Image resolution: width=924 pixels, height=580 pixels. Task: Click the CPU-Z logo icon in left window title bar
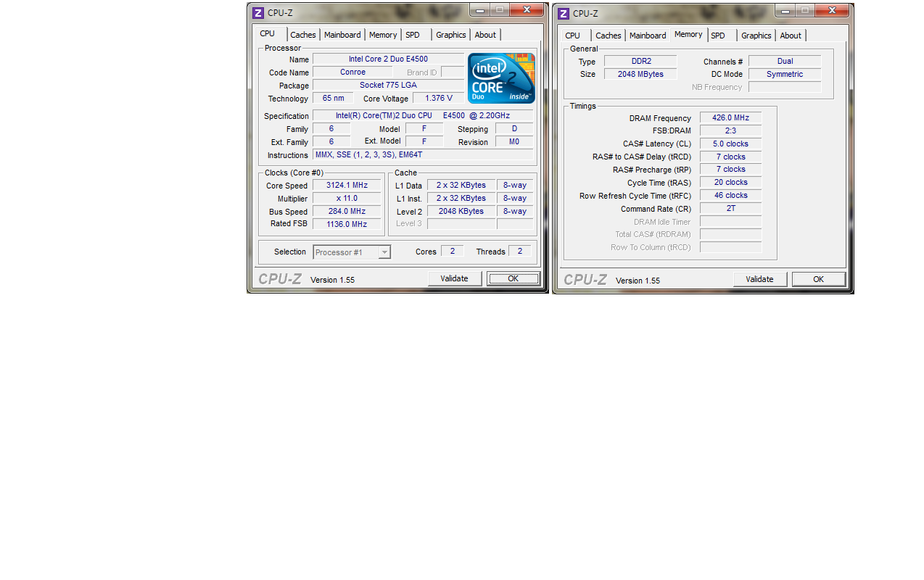coord(258,13)
